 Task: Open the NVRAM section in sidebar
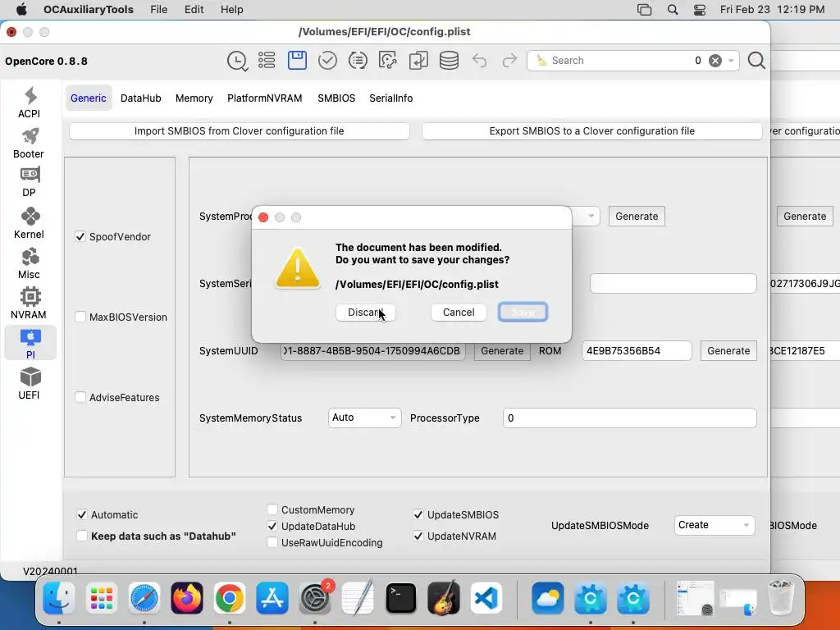pyautogui.click(x=30, y=304)
